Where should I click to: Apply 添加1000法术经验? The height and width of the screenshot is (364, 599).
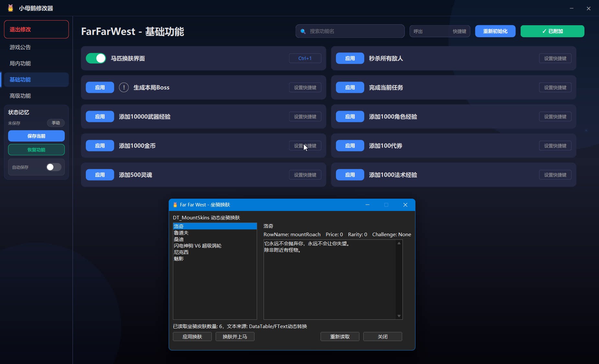click(x=350, y=175)
